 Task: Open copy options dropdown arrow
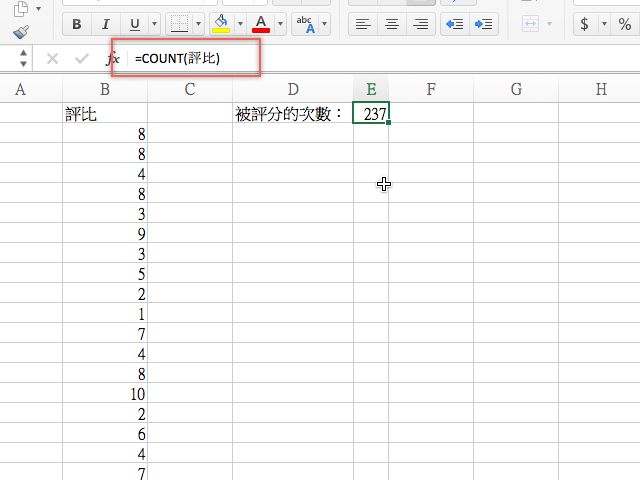coord(38,9)
